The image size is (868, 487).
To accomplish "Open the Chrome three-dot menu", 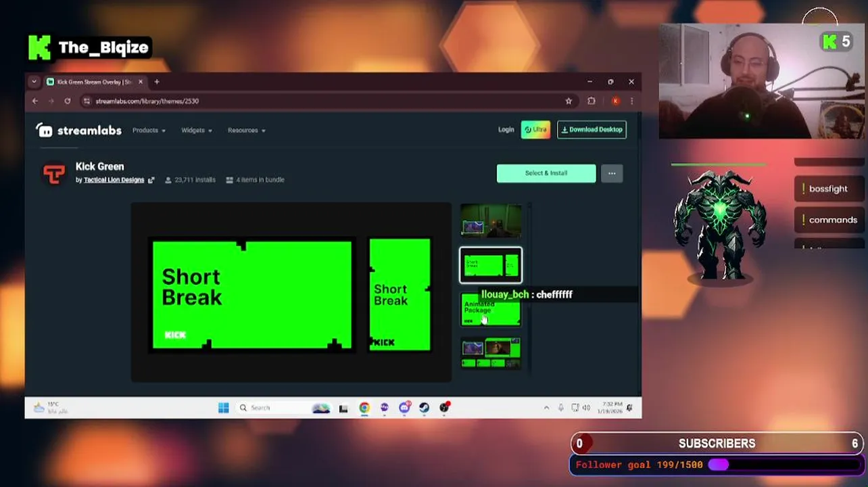I will [x=631, y=101].
